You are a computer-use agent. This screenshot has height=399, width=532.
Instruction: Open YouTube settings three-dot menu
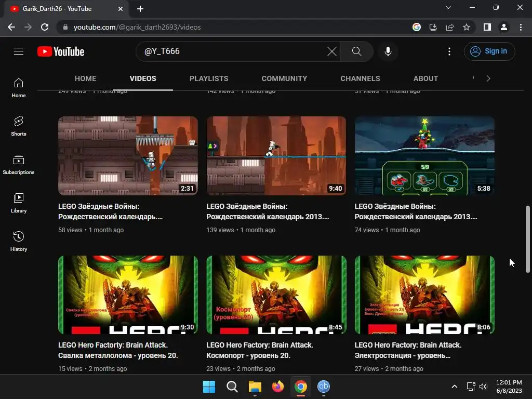point(449,51)
